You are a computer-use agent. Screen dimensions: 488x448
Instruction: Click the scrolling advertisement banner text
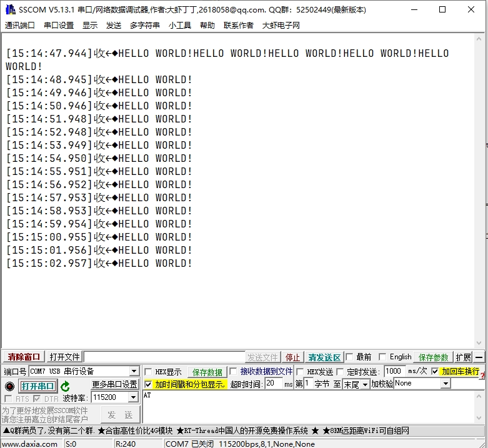coord(206,431)
